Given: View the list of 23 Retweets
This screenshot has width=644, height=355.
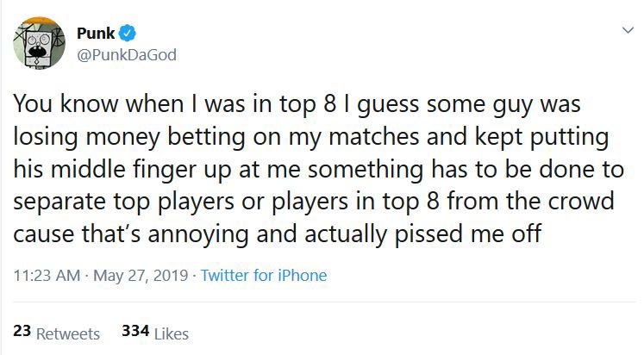Looking at the screenshot, I should 57,333.
